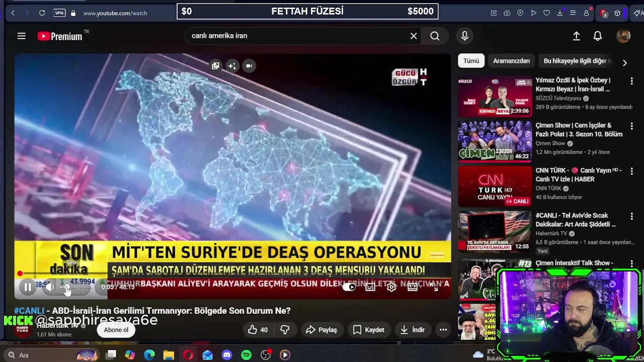Open Task View icon in taskbar

pos(111,355)
